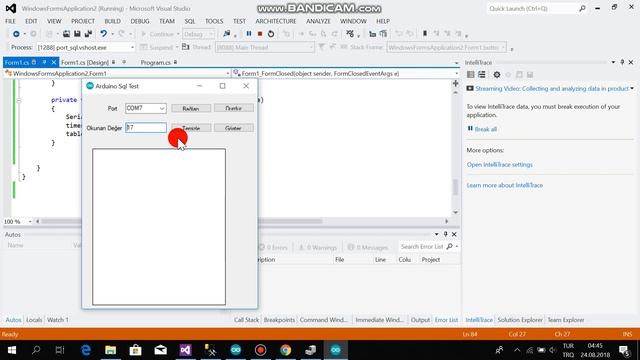The image size is (640, 360).
Task: Open the COM7 port dropdown in Arduino Sql Test
Action: 162,108
